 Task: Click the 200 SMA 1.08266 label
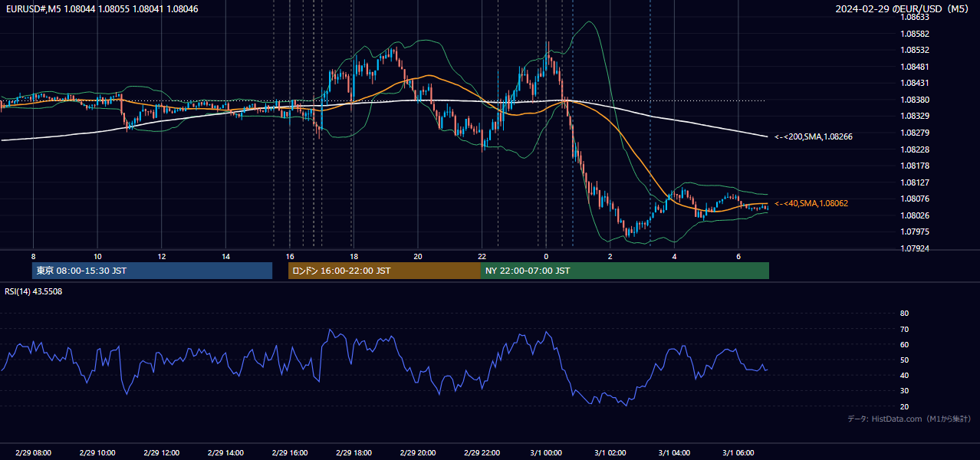coord(814,136)
